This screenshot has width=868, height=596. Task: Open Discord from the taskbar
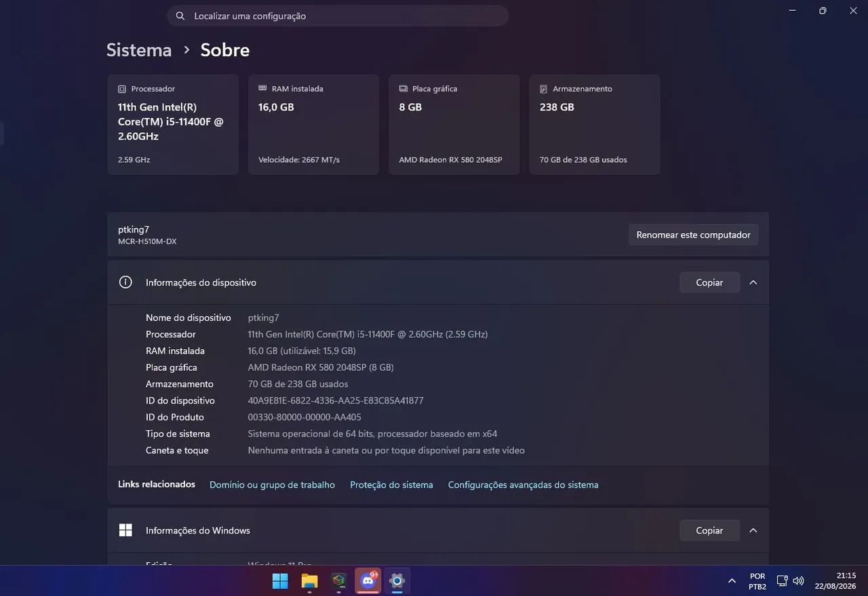coord(368,581)
